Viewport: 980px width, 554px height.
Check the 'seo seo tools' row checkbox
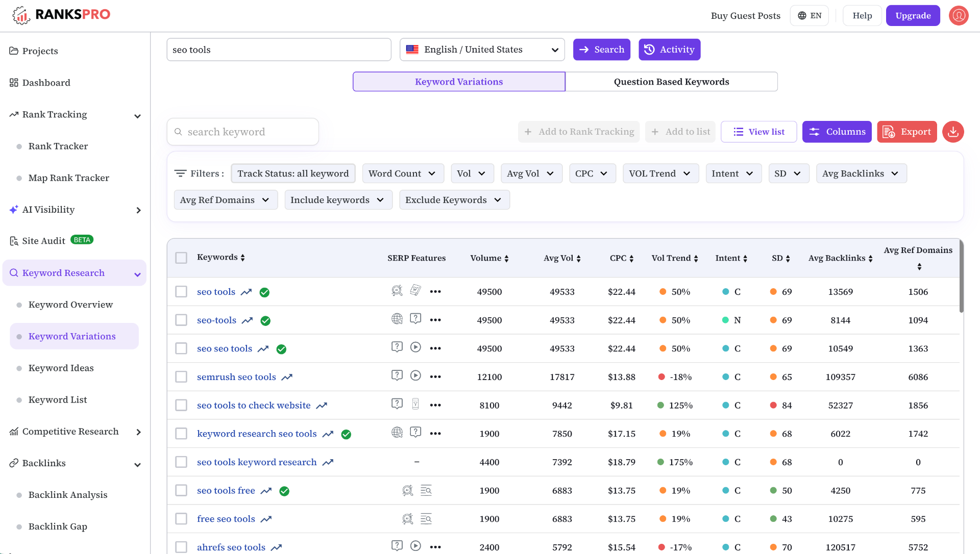[181, 348]
